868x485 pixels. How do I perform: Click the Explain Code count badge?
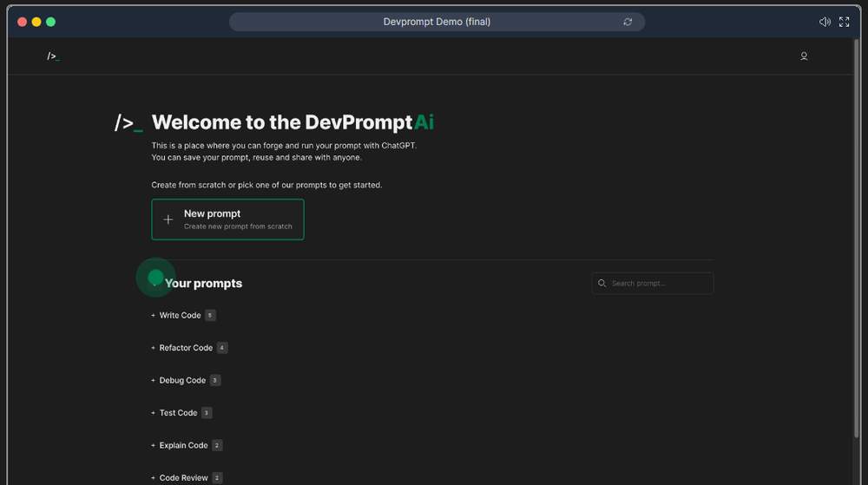point(217,445)
